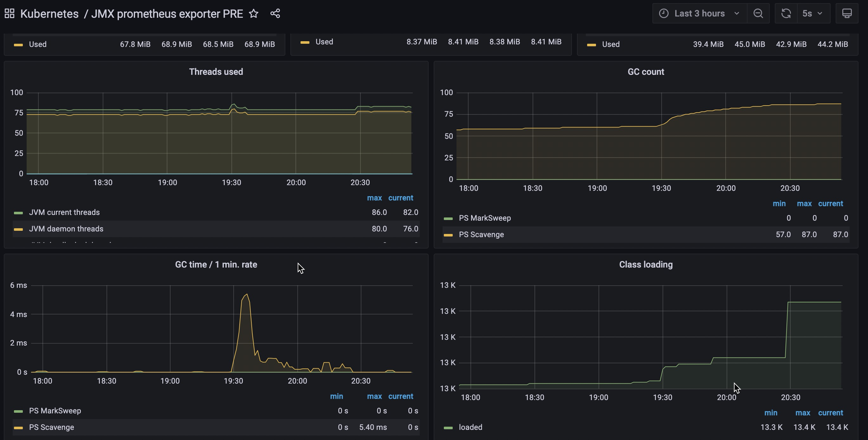Change color of GC count PS Scavenge swatch

tap(448, 235)
